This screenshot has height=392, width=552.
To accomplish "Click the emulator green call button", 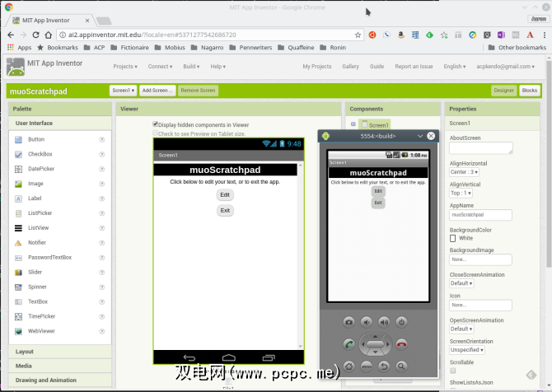I will tap(349, 344).
